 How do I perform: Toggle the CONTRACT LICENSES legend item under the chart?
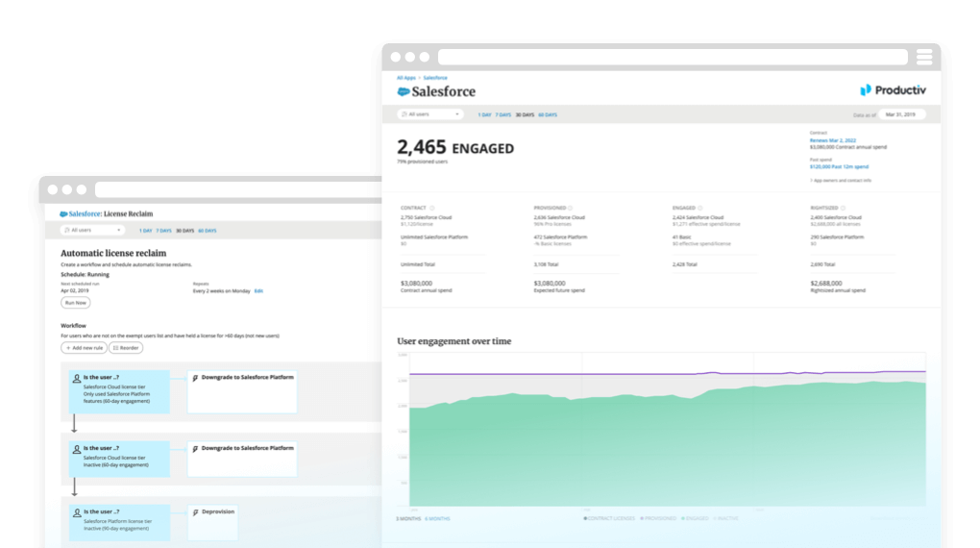tap(609, 518)
